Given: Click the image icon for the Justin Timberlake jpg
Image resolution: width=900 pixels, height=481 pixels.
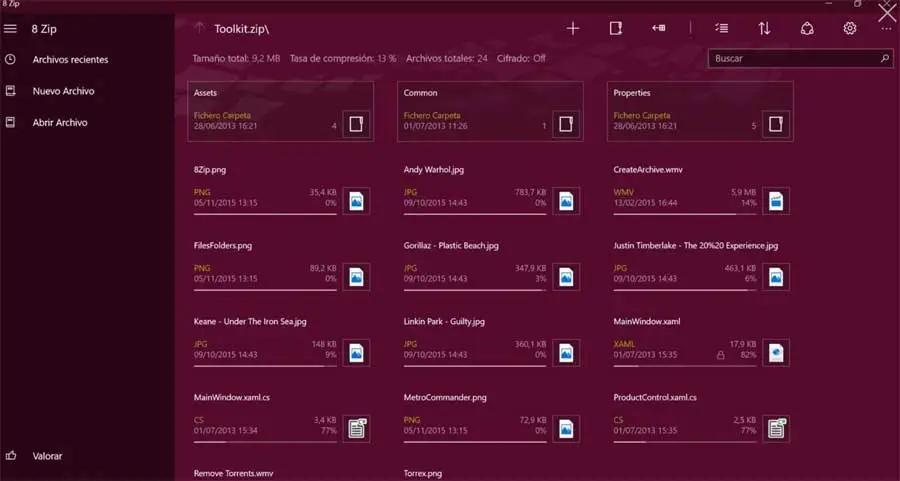Looking at the screenshot, I should tap(776, 277).
